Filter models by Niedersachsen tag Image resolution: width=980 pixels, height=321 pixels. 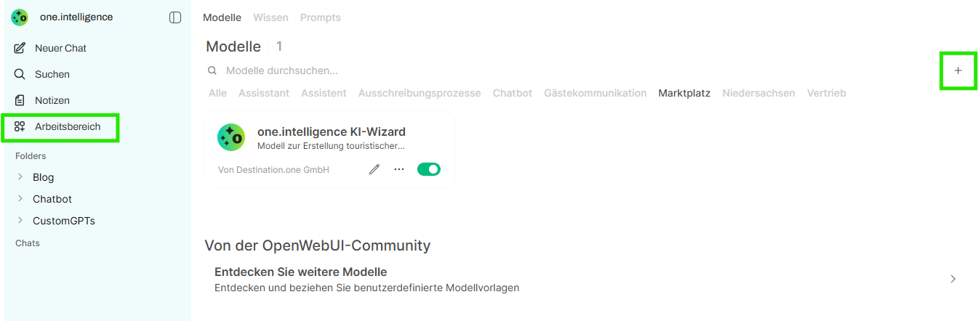[x=759, y=93]
